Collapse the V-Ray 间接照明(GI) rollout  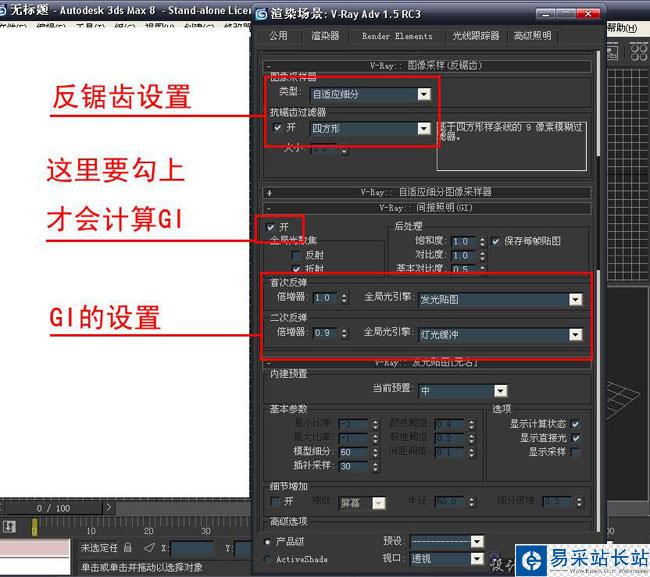point(427,208)
